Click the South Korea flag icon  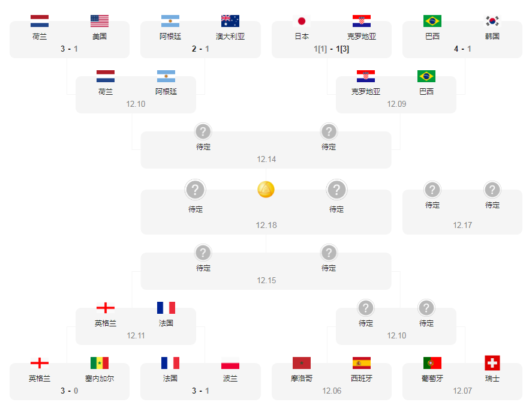492,21
